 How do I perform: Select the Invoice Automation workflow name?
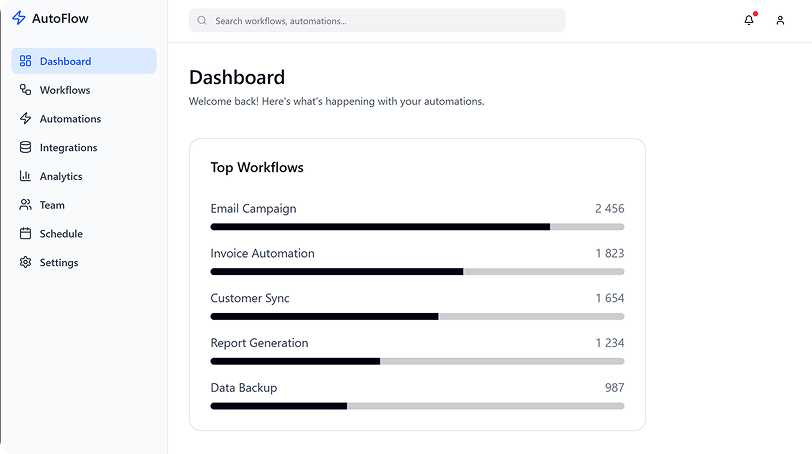pyautogui.click(x=263, y=253)
